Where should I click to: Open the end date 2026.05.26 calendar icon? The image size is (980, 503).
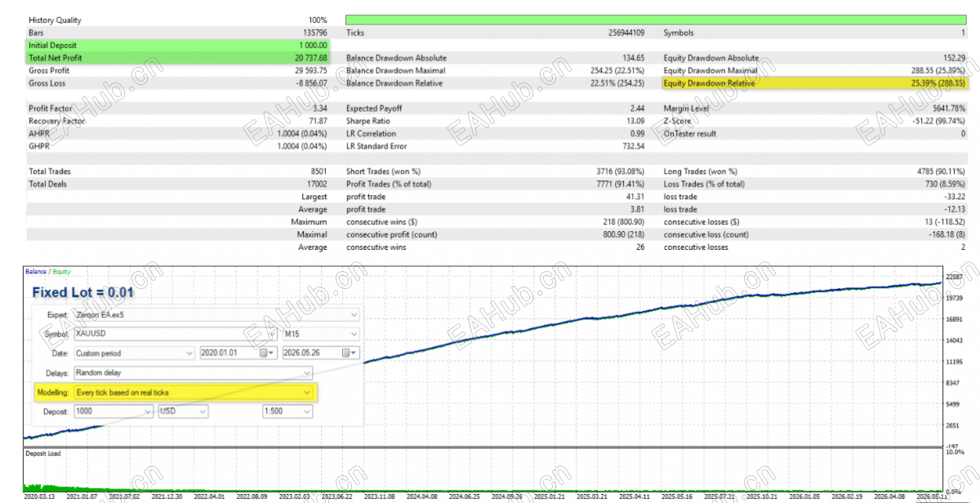point(349,354)
